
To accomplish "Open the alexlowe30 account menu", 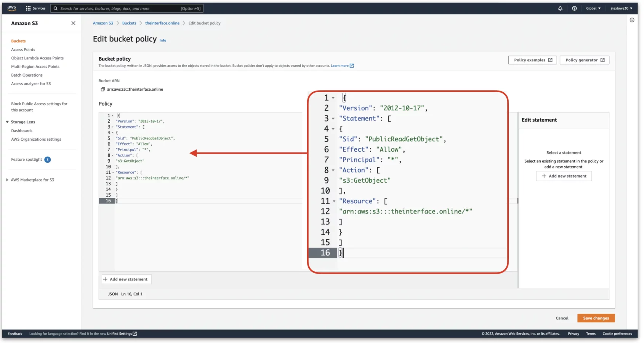I will pyautogui.click(x=622, y=8).
